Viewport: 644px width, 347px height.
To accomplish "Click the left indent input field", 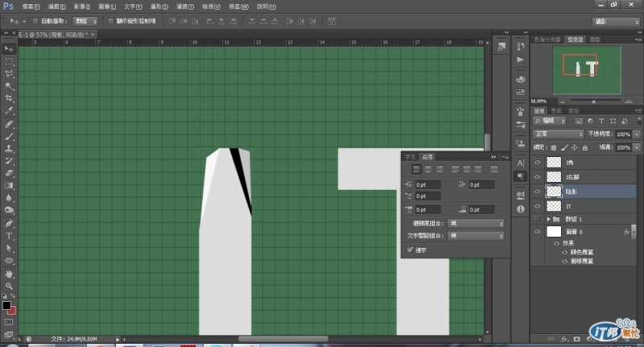I will 427,185.
